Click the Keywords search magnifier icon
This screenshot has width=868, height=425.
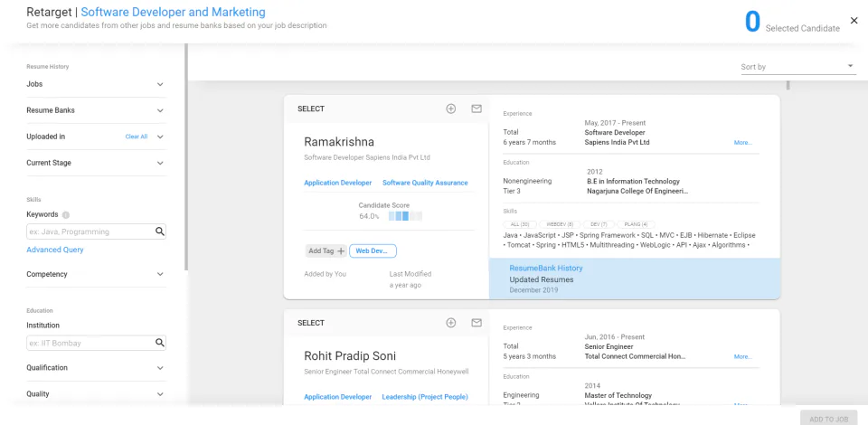pyautogui.click(x=160, y=231)
